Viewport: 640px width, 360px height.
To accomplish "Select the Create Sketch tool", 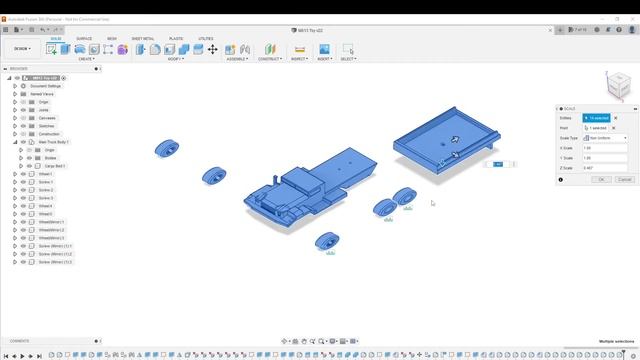I will (51, 49).
